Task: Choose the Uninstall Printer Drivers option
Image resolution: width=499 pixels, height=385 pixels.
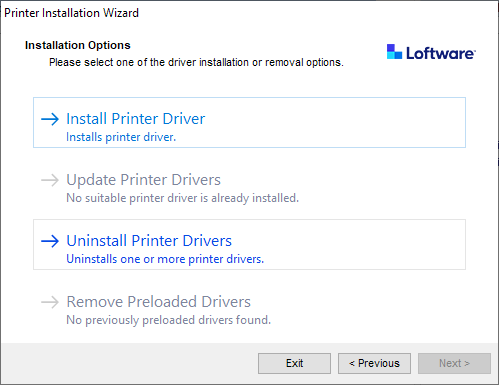Action: [249, 244]
